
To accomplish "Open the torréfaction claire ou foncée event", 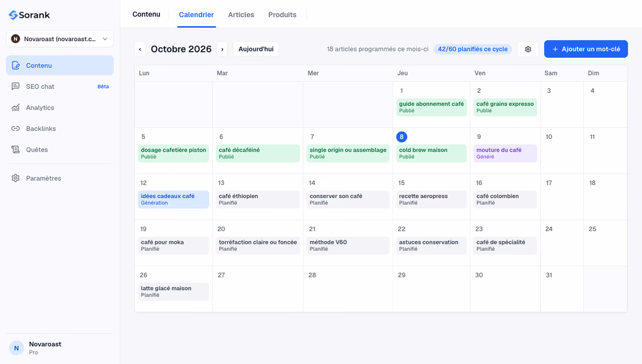I will [x=258, y=245].
